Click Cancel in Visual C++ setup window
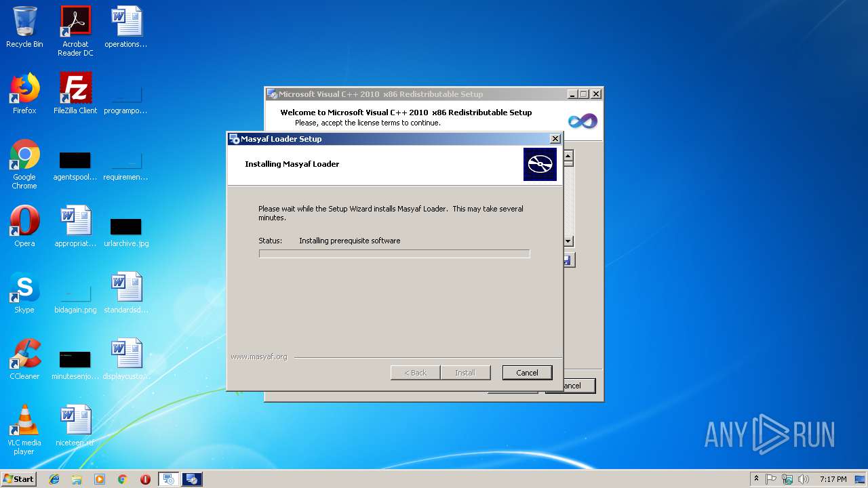The height and width of the screenshot is (488, 868). [x=579, y=386]
